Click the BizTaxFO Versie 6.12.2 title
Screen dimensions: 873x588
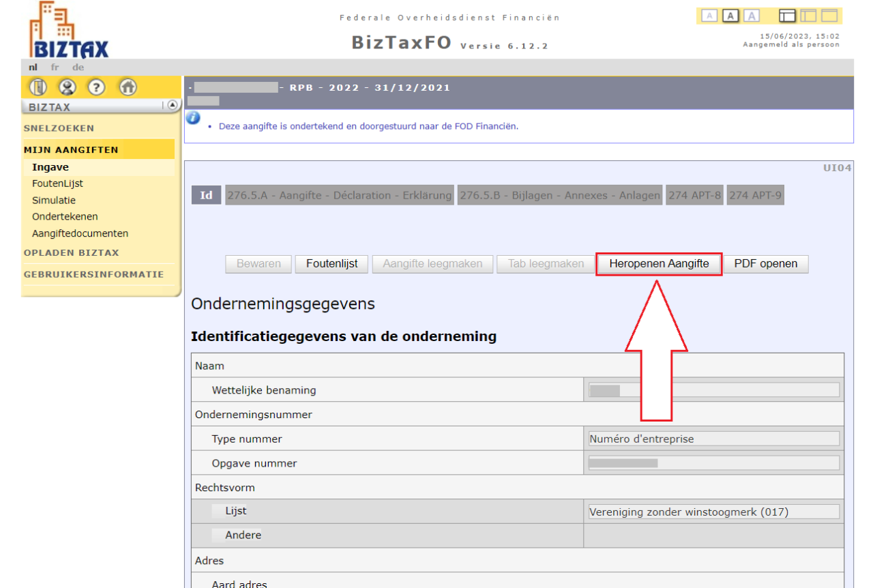tap(450, 43)
